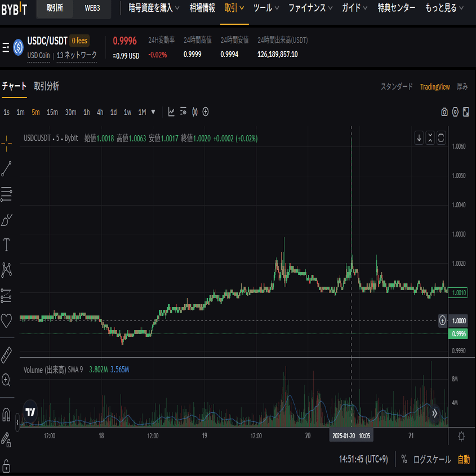
Task: Add chart to favorites heart icon
Action: (x=6, y=321)
